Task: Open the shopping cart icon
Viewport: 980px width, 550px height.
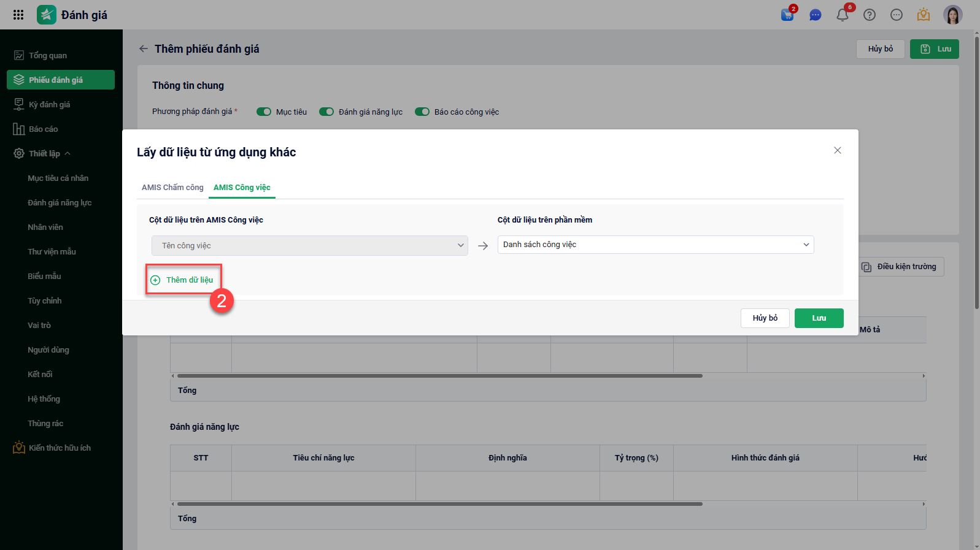Action: (x=787, y=15)
